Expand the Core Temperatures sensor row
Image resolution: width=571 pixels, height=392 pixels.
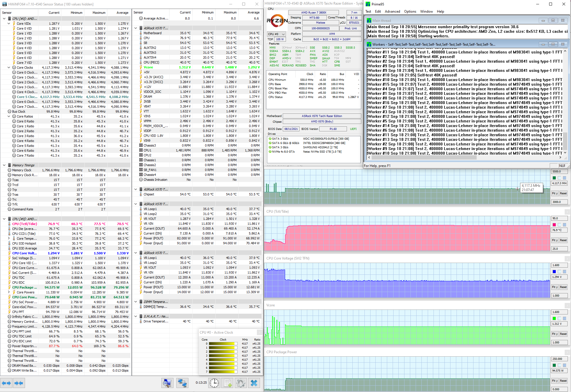click(x=9, y=239)
